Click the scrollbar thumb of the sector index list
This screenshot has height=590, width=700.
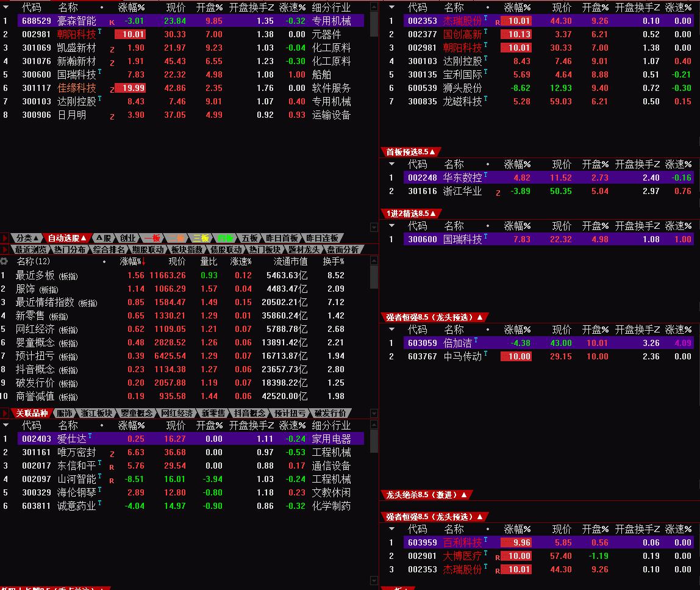click(x=374, y=277)
